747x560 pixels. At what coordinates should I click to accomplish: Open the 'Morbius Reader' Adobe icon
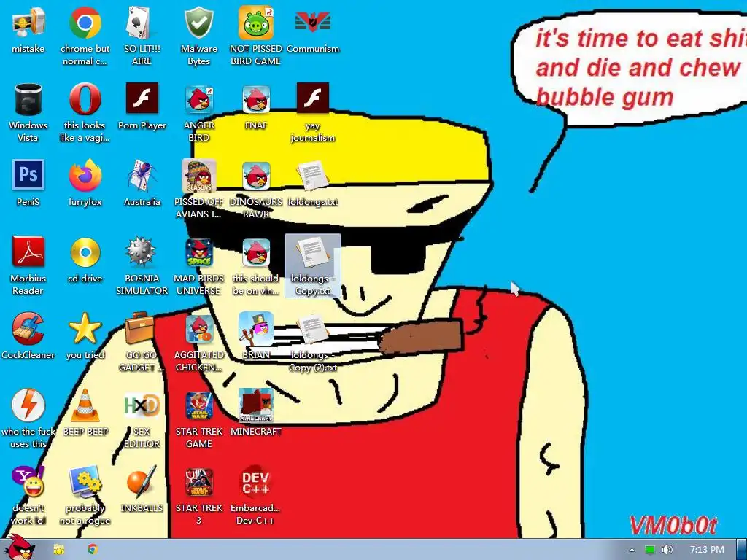pos(28,252)
